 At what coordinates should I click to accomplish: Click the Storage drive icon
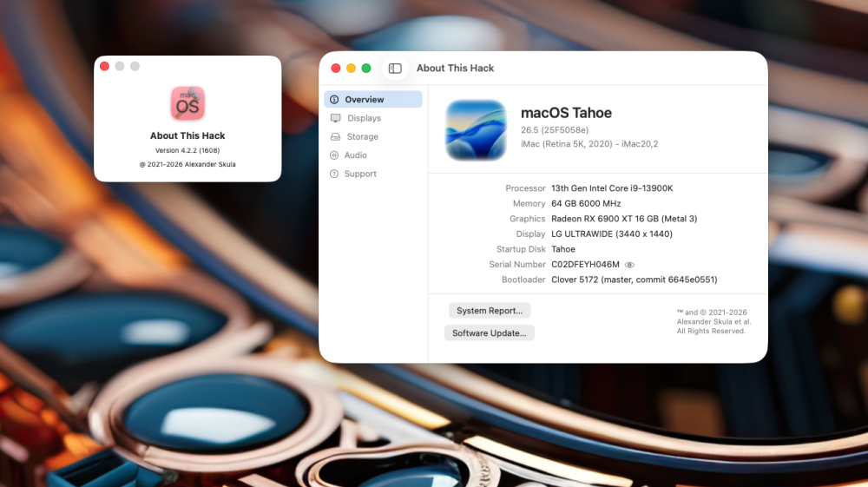335,136
